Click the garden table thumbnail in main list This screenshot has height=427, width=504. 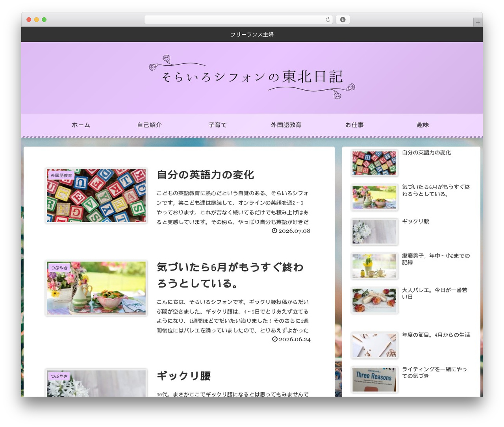point(96,288)
